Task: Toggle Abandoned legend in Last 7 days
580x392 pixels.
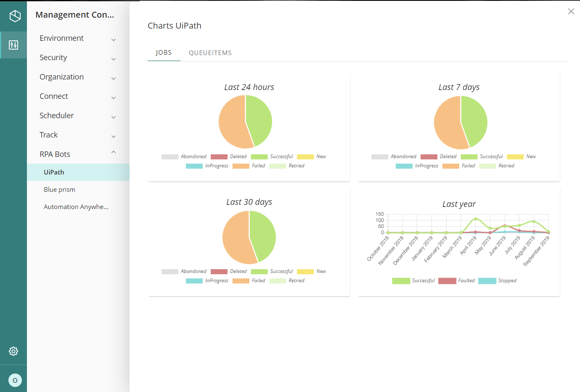Action: click(394, 156)
